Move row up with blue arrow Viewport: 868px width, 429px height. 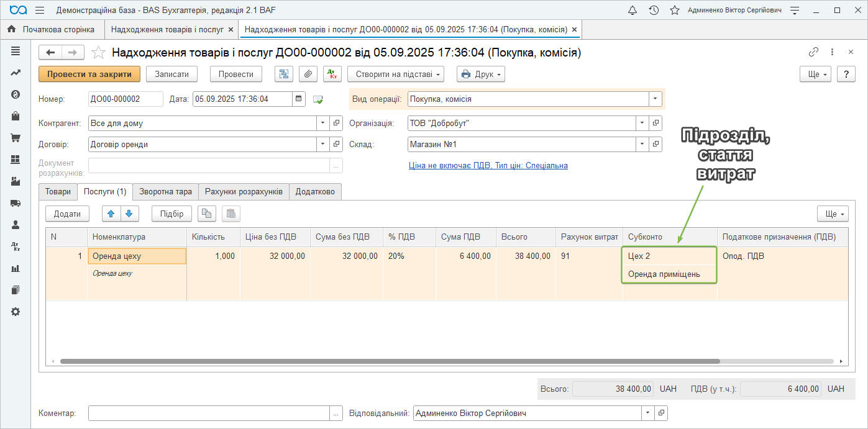point(111,214)
